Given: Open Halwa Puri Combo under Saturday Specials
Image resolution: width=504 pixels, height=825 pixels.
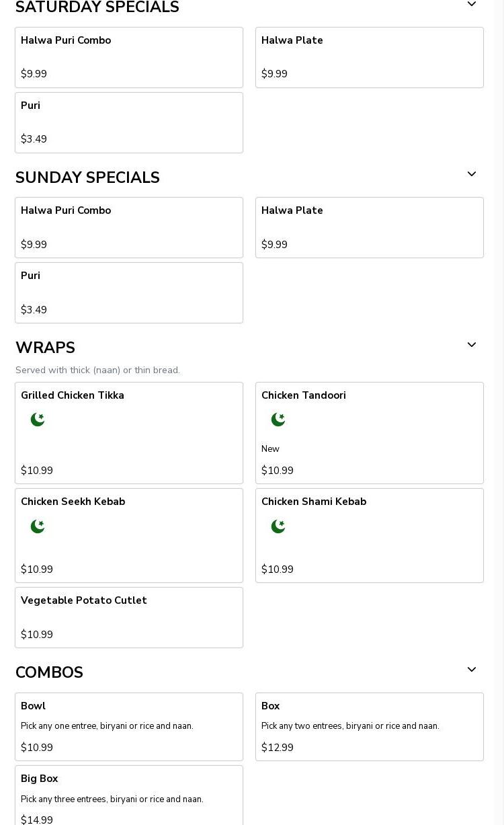Looking at the screenshot, I should pyautogui.click(x=129, y=57).
